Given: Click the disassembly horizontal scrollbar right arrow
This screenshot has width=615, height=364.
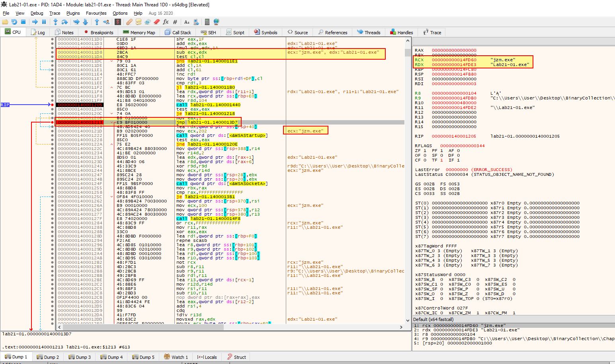Looking at the screenshot, I should coord(401,327).
